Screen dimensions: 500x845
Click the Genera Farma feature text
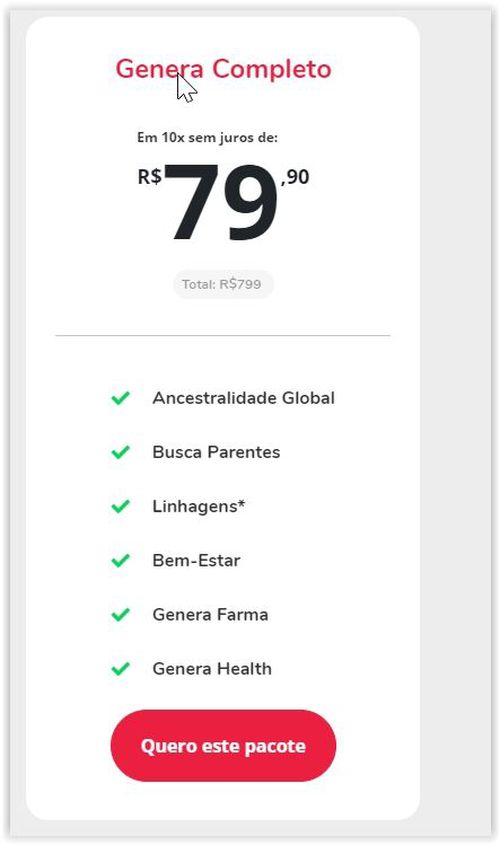click(210, 615)
